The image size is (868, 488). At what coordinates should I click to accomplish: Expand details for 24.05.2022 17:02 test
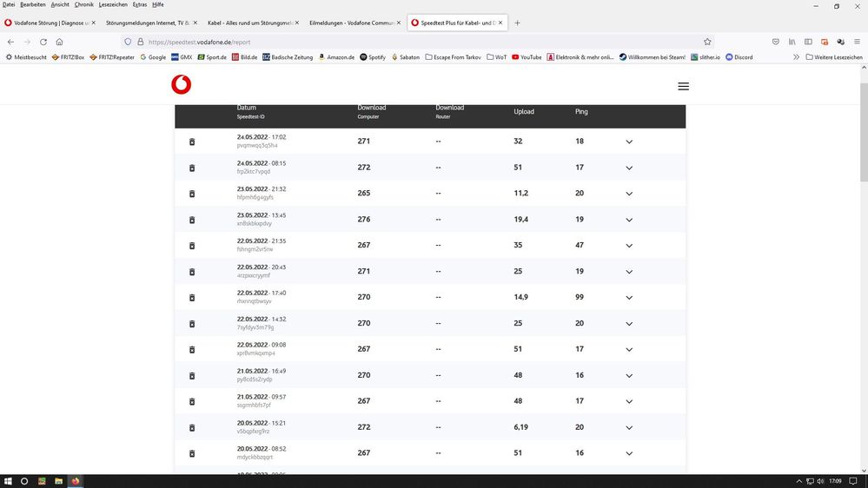[629, 142]
